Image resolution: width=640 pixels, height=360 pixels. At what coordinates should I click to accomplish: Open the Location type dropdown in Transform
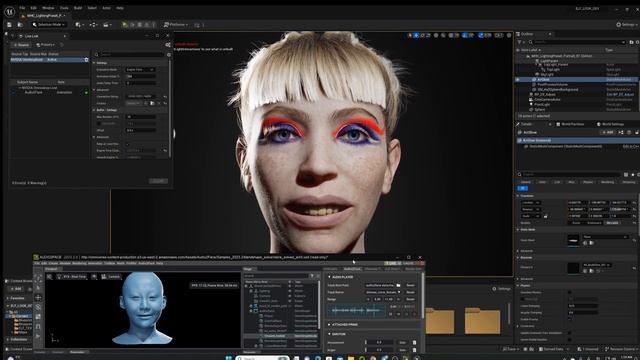click(x=531, y=203)
